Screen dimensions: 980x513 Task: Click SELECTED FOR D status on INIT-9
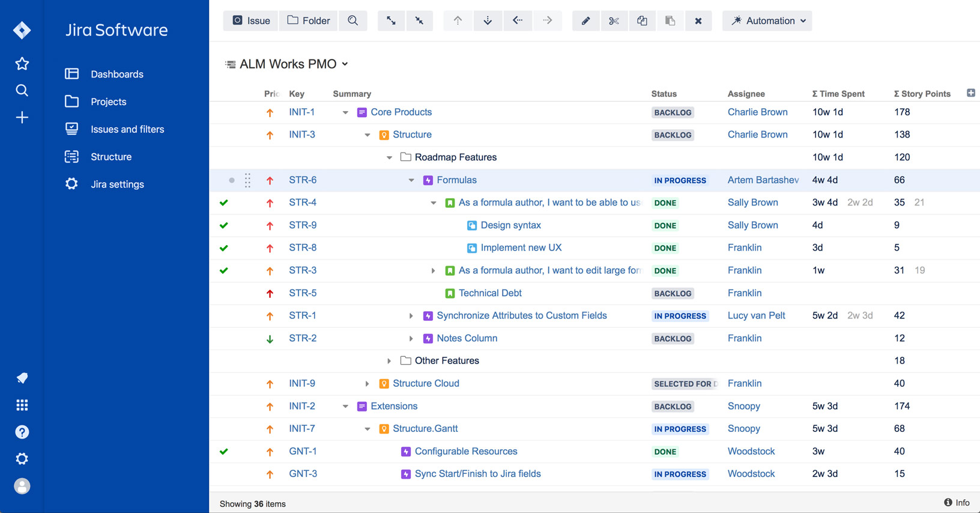[685, 384]
